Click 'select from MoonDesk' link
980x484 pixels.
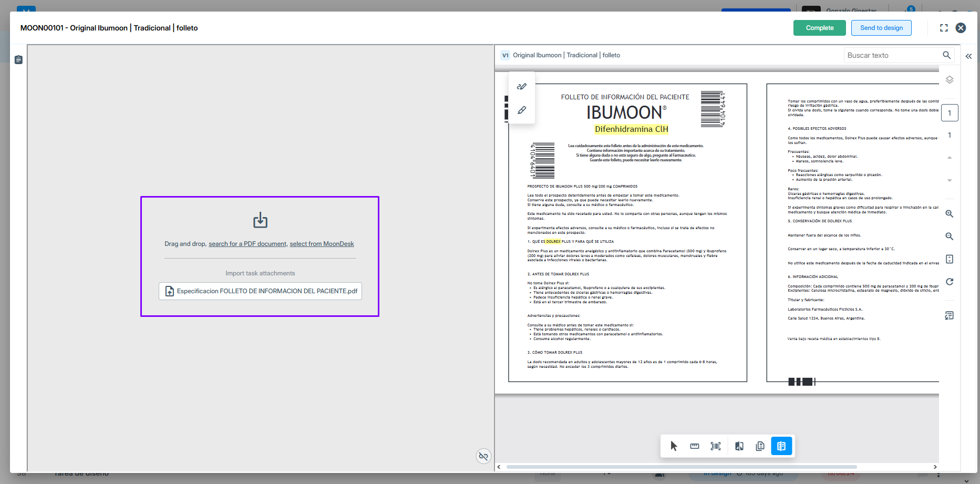(x=322, y=244)
